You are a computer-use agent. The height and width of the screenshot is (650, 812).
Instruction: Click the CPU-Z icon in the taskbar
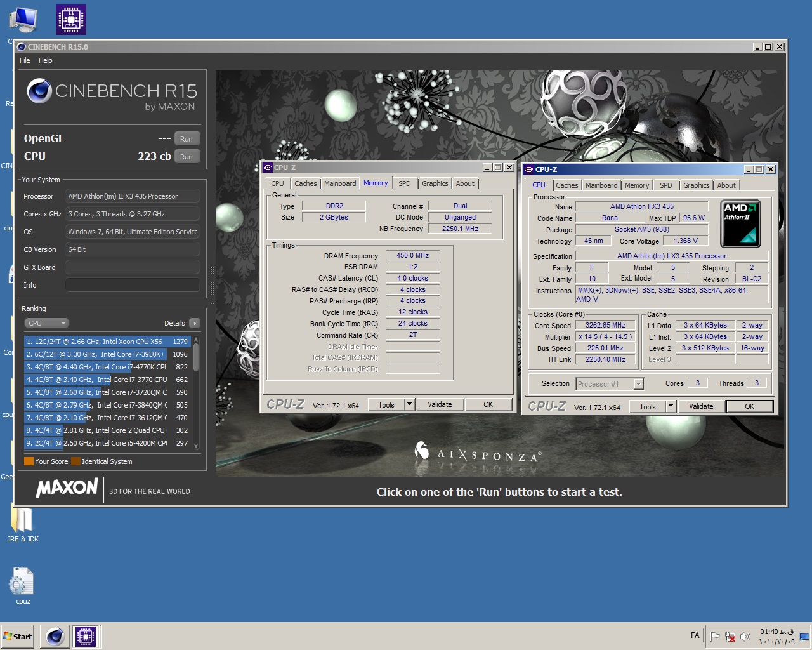coord(86,636)
